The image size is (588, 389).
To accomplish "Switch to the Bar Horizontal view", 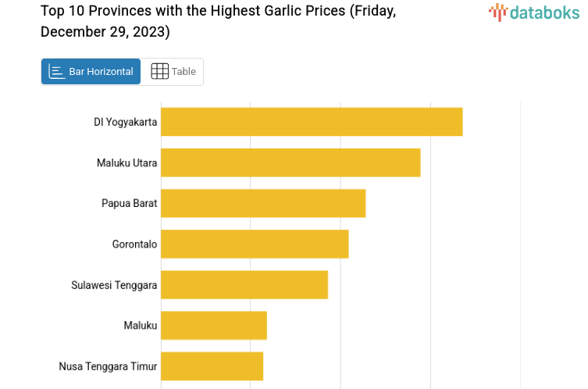I will point(91,71).
